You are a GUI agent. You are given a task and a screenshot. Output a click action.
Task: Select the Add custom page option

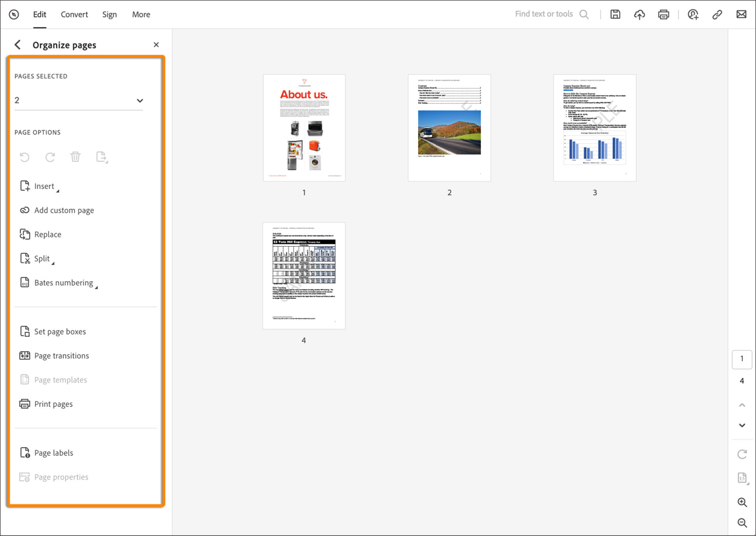64,210
